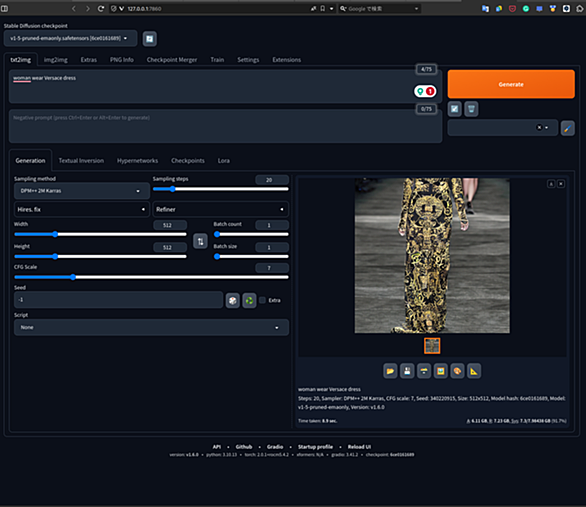Send image to inpaint palette icon
586x507 pixels.
[457, 371]
